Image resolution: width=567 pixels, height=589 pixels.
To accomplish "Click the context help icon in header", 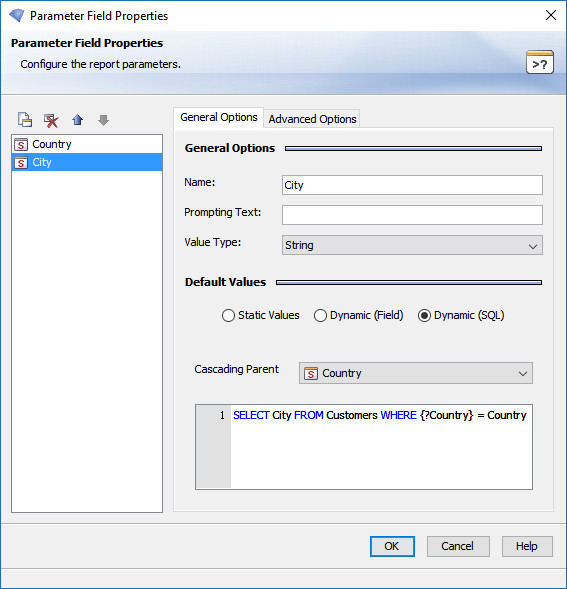I will 540,62.
